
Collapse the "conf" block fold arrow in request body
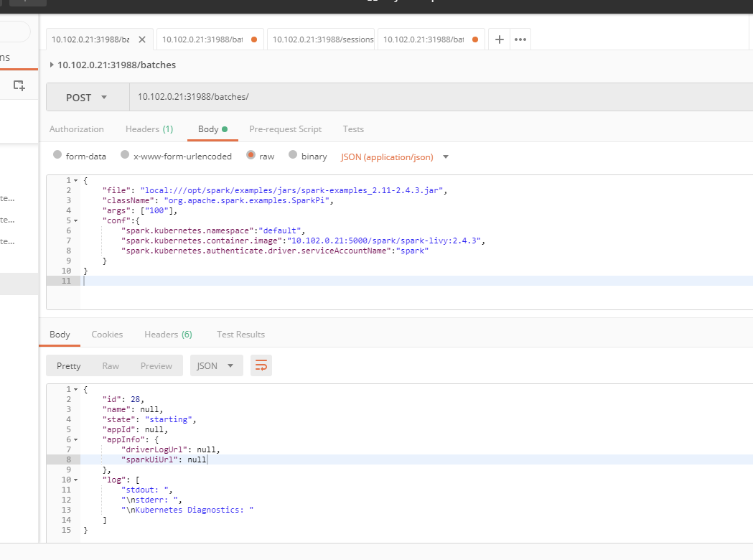click(76, 221)
